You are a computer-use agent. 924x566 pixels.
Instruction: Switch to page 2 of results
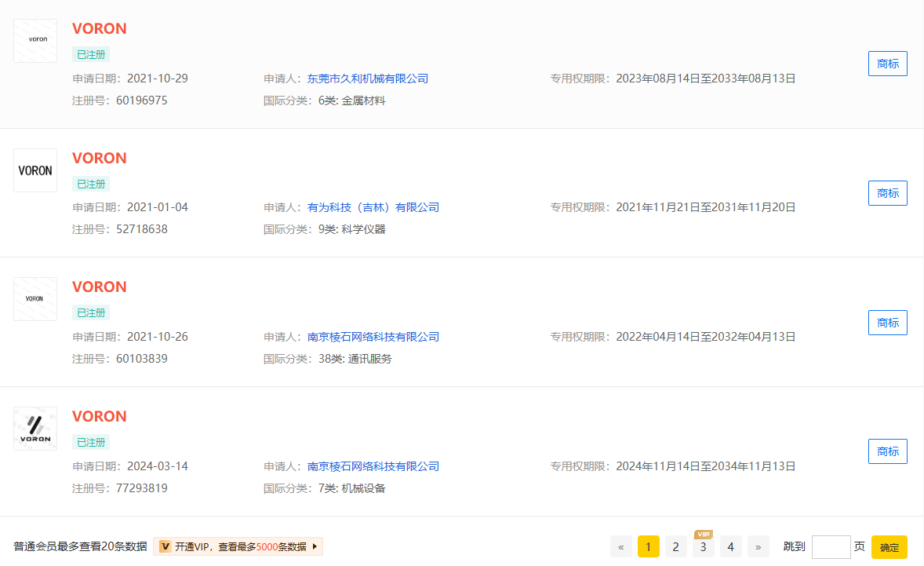675,546
